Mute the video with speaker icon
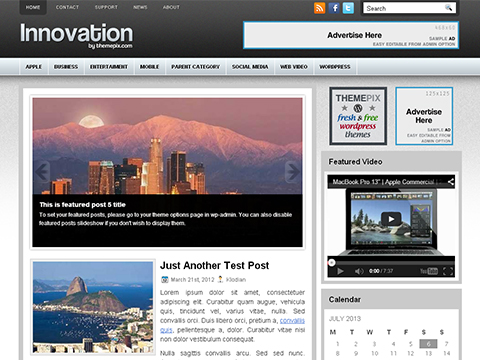The height and width of the screenshot is (360, 480). (x=359, y=271)
